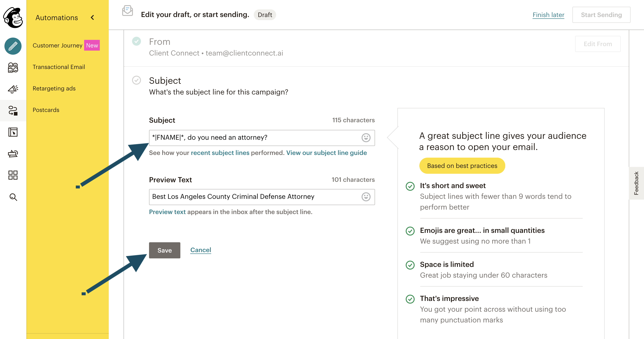Open the Integrations grid icon
644x339 pixels.
point(13,175)
